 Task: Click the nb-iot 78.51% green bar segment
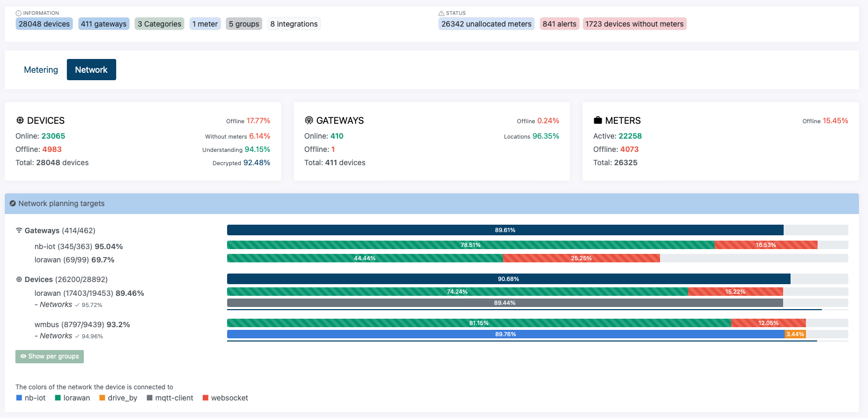pos(471,245)
